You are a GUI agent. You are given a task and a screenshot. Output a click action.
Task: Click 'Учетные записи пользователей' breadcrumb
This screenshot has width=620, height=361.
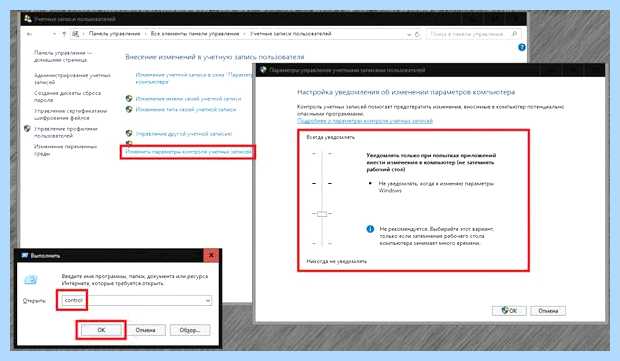(x=291, y=34)
